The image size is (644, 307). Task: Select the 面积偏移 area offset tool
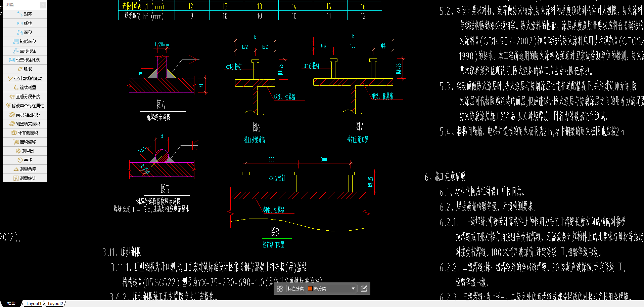click(x=25, y=142)
